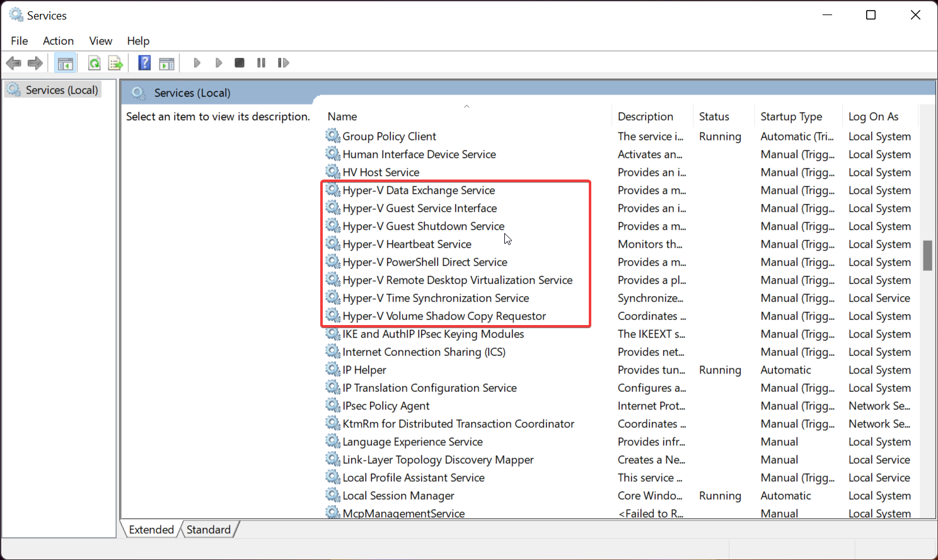Click the second Start Service arrow icon
This screenshot has height=560, width=938.
[x=219, y=63]
